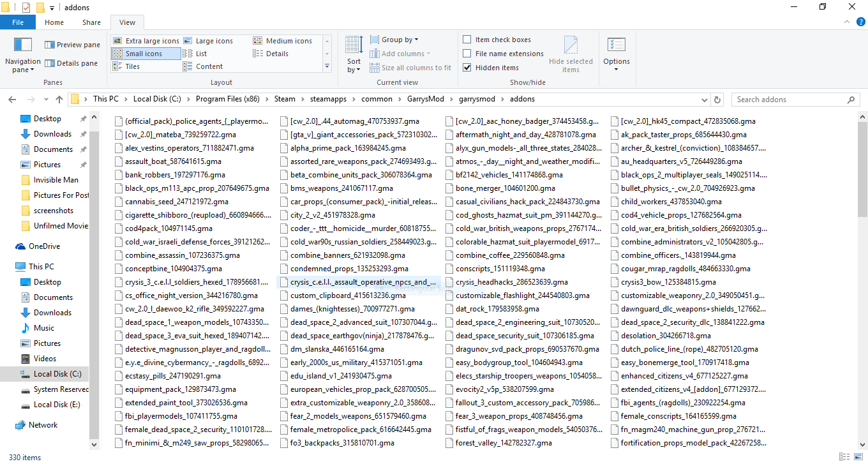Open address bar history dropdown
Image resolution: width=868 pixels, height=464 pixels.
705,100
